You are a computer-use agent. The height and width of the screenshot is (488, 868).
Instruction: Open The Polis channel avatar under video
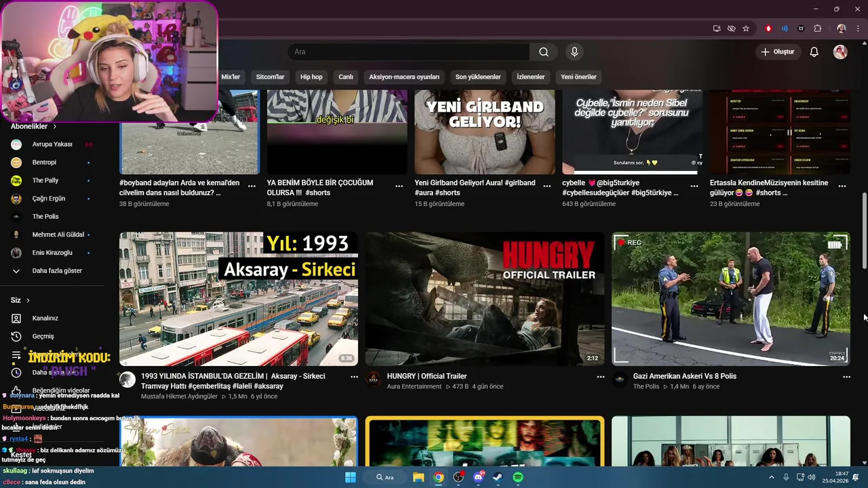[619, 380]
